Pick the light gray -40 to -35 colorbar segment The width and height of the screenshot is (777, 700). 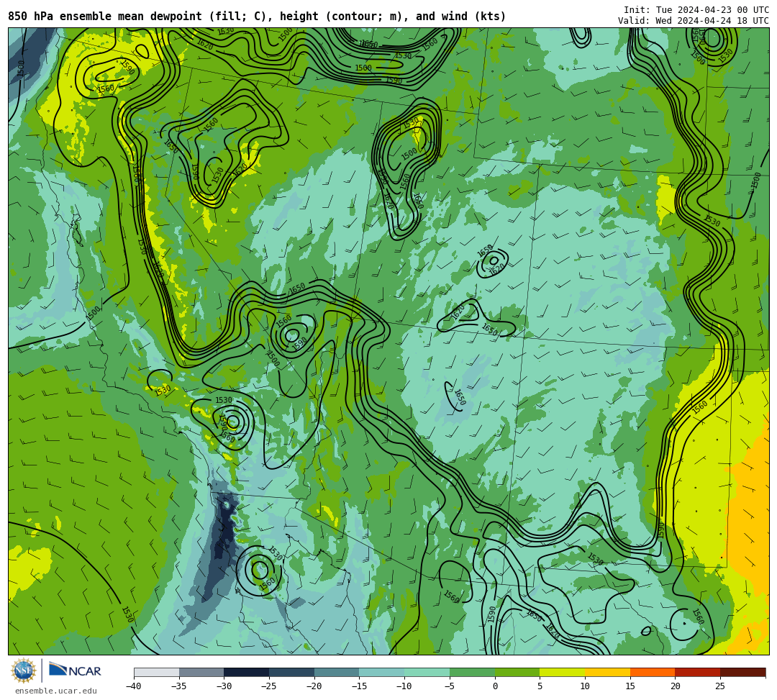click(156, 672)
